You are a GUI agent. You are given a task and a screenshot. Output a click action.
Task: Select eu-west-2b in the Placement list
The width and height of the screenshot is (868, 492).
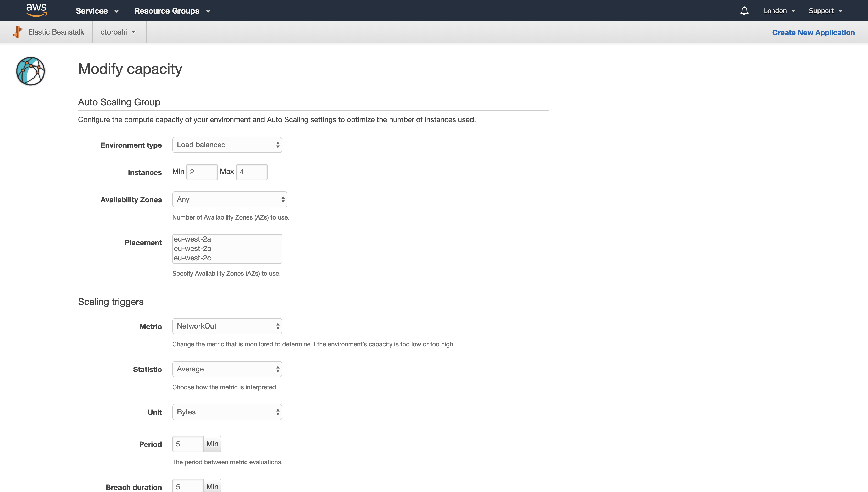(192, 248)
